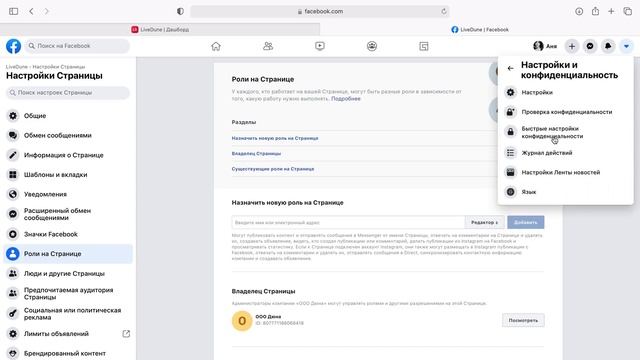Open the notifications bell
Viewport: 640px width, 360px height.
pos(608,46)
